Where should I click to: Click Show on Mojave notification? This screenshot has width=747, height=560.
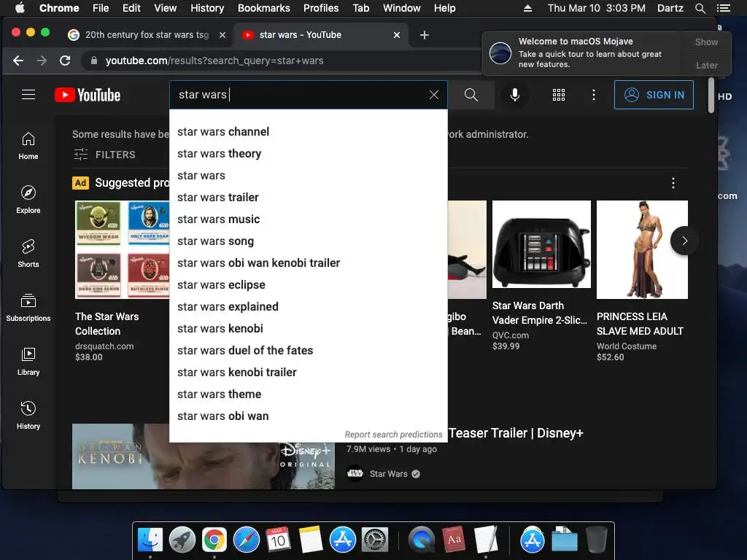point(706,42)
